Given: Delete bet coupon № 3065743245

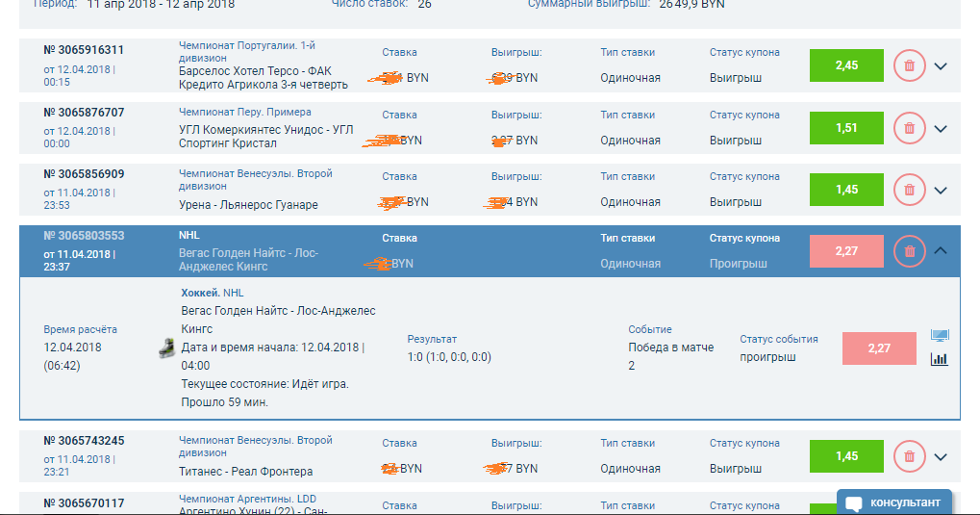Looking at the screenshot, I should 909,456.
